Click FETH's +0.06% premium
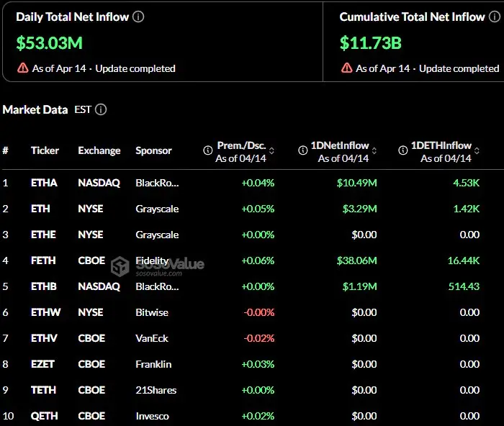504x426 pixels. click(x=258, y=260)
